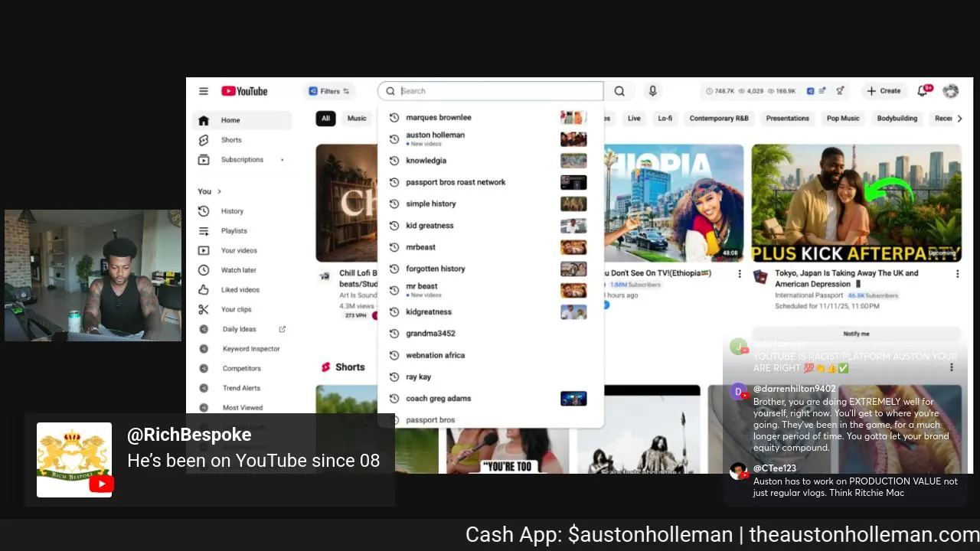Viewport: 980px width, 551px height.
Task: Open the vidIQ Filters toggle button
Action: coord(329,91)
